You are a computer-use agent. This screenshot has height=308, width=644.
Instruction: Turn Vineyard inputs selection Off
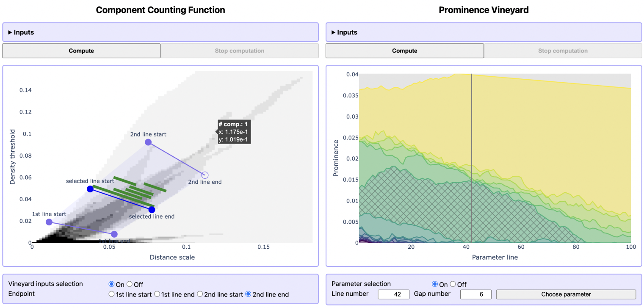[130, 284]
